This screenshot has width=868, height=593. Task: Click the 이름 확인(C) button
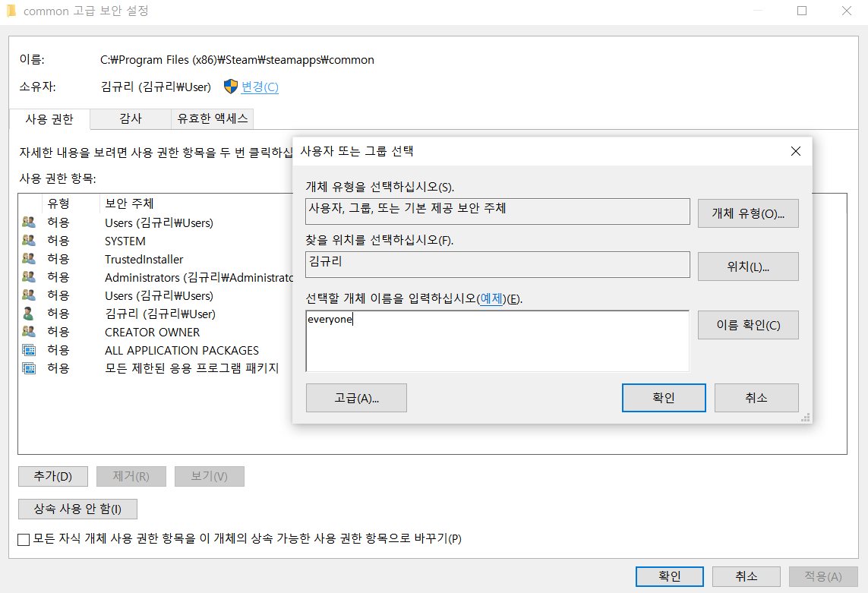click(748, 324)
